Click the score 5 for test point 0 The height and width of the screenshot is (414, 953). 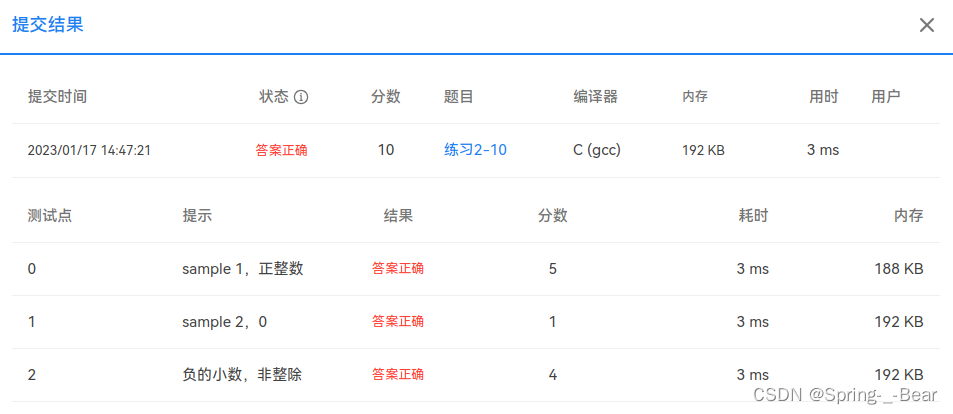pyautogui.click(x=552, y=269)
